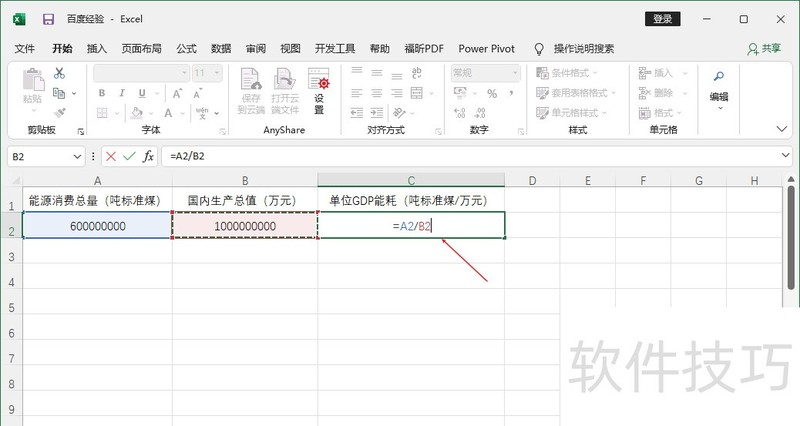Click the 操作说明搜索 search box

(x=584, y=49)
